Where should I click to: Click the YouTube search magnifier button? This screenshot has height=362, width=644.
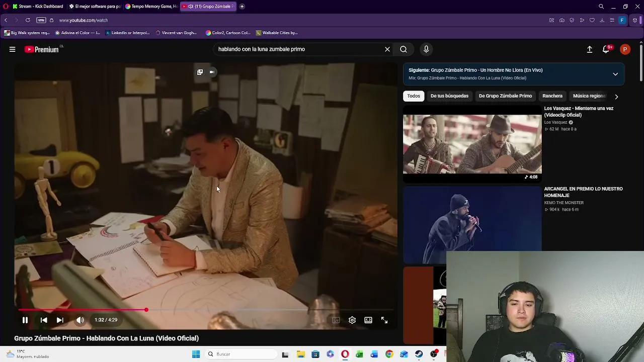[404, 49]
